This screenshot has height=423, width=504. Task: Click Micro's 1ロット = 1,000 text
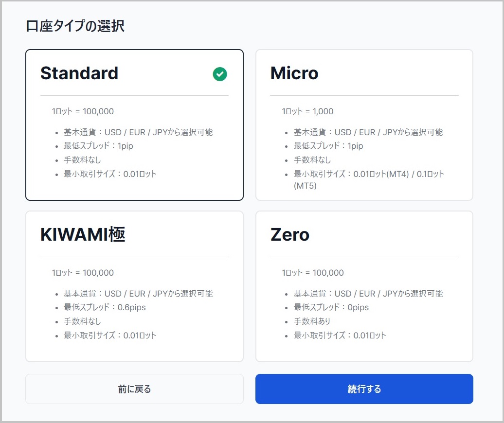[307, 111]
